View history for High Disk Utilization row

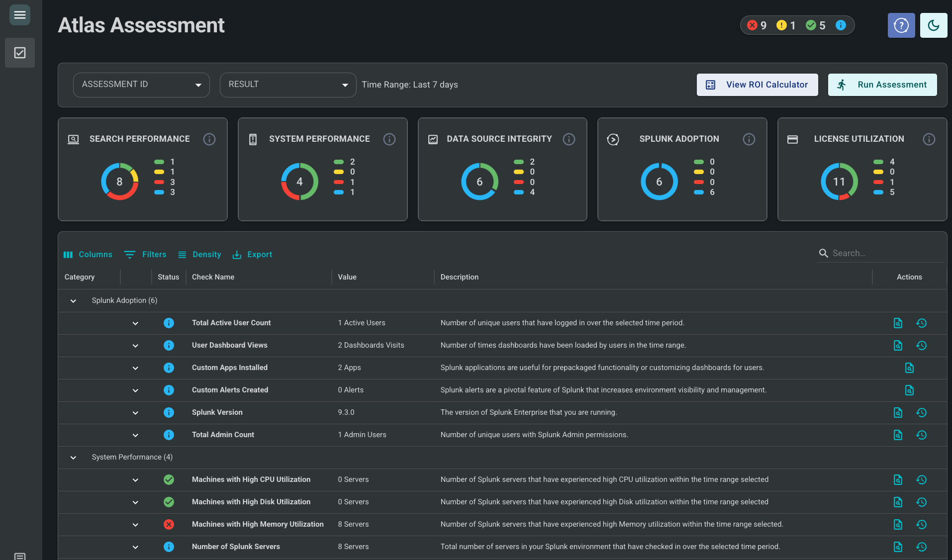(921, 502)
